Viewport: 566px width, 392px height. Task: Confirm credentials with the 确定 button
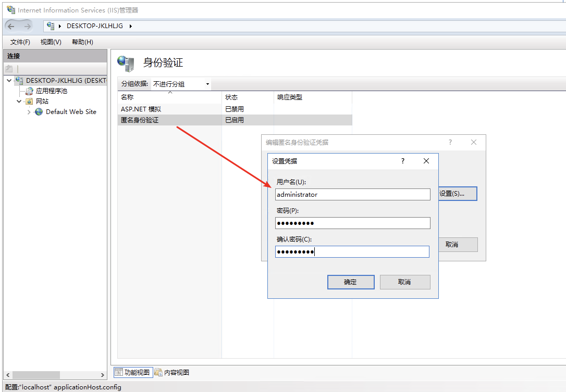point(351,282)
